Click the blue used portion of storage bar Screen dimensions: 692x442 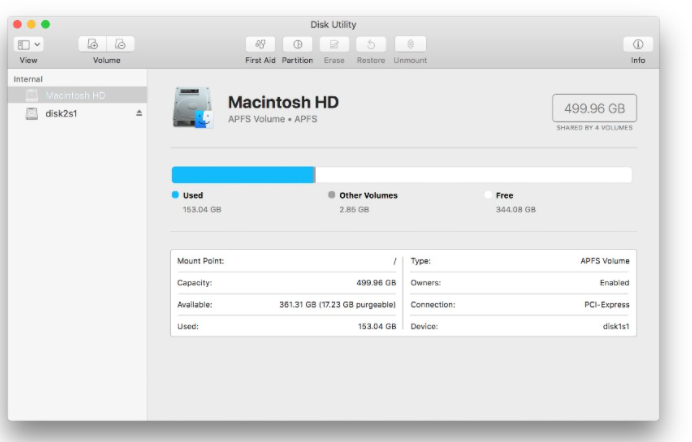tap(243, 175)
